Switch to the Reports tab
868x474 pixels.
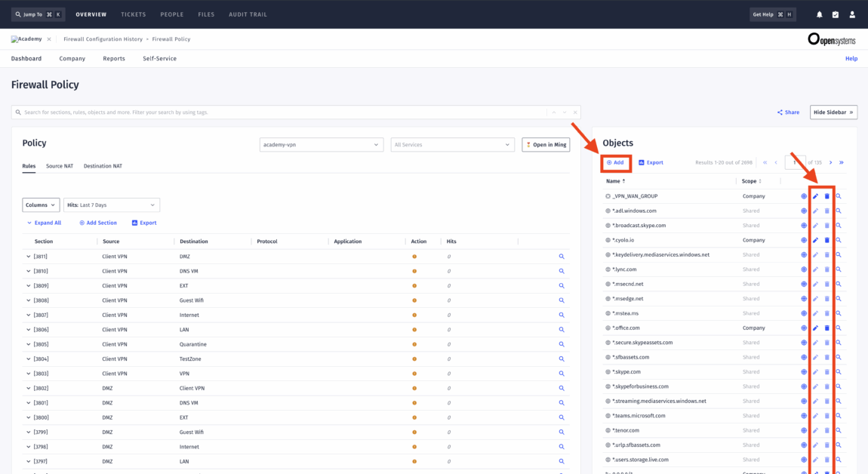click(113, 58)
